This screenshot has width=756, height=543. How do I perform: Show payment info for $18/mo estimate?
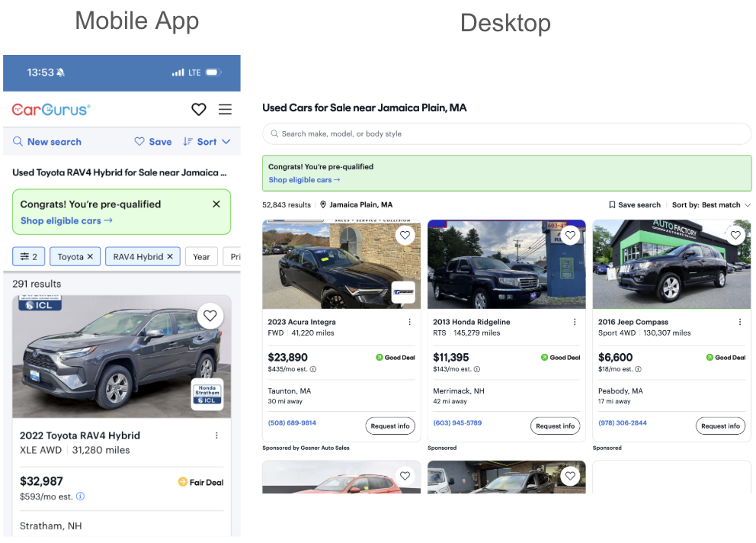[x=638, y=369]
